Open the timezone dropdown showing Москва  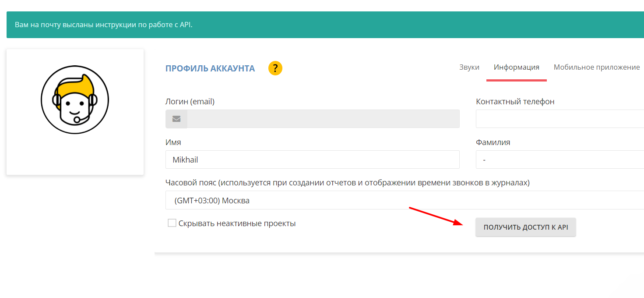pos(403,200)
